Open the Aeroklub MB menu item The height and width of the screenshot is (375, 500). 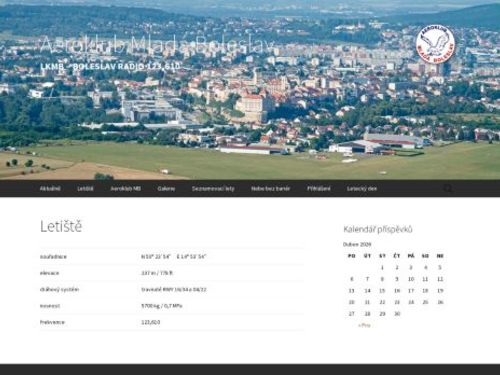click(125, 189)
